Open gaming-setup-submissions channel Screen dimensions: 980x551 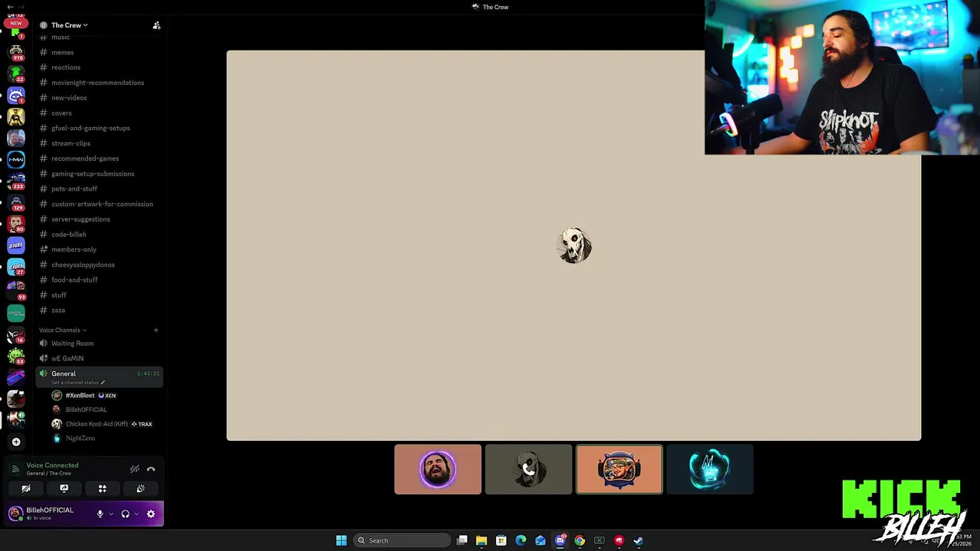click(100, 174)
